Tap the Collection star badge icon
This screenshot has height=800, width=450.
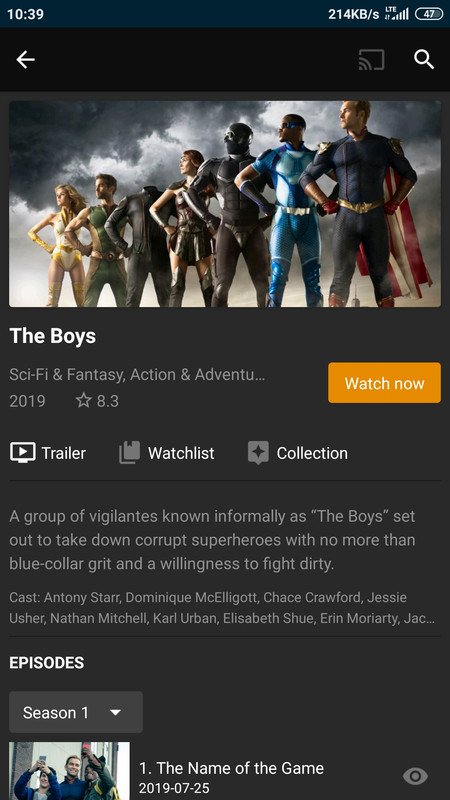[258, 453]
